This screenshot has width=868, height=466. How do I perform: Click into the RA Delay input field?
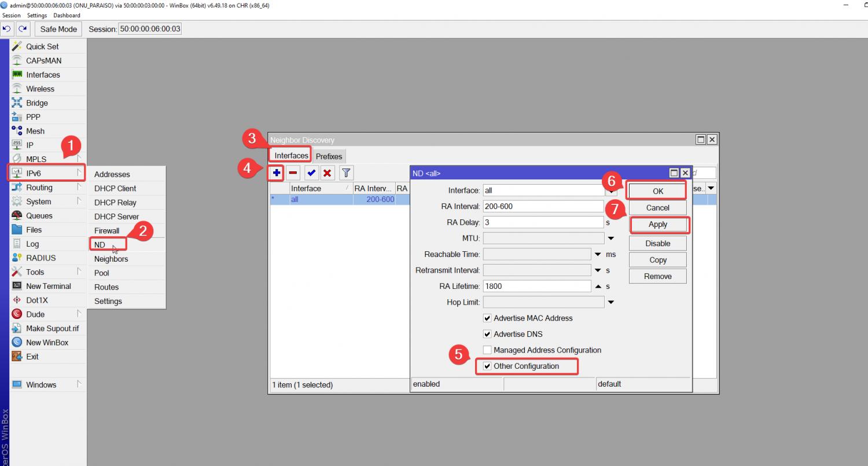point(543,222)
